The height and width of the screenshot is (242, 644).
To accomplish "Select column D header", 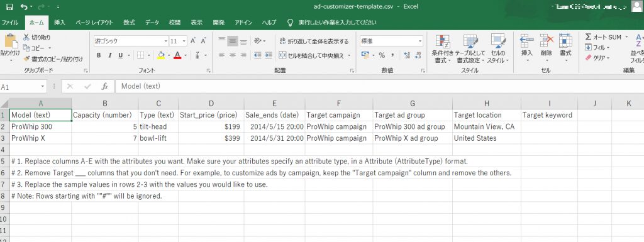I will 211,104.
